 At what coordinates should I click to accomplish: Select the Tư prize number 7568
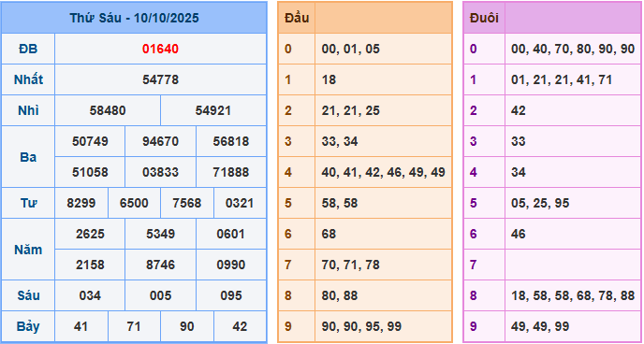click(x=187, y=204)
